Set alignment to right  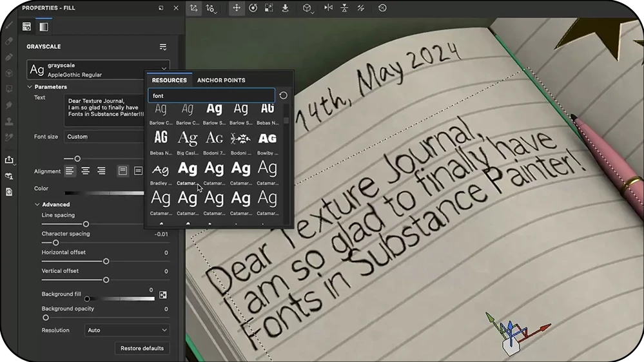[101, 171]
